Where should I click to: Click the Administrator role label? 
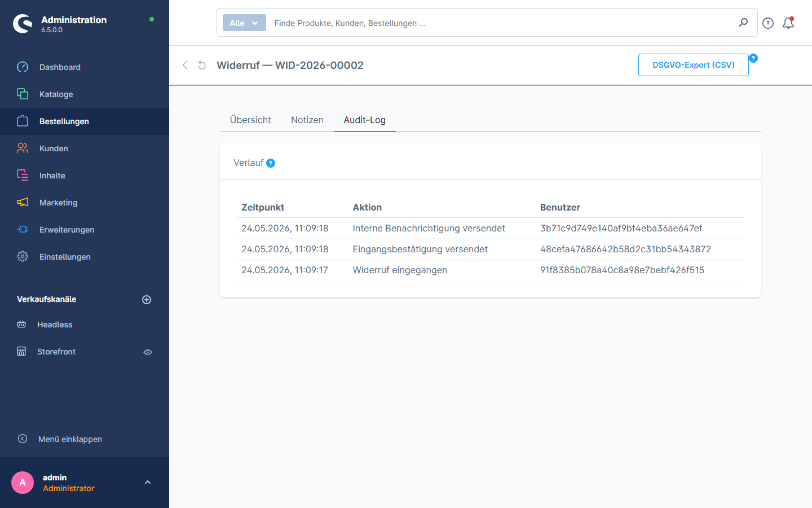pyautogui.click(x=69, y=488)
